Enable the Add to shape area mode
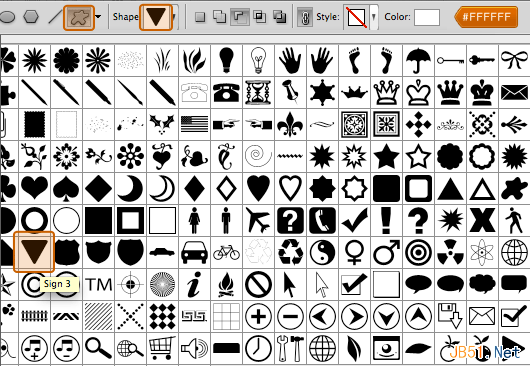530x366 pixels. (x=219, y=17)
